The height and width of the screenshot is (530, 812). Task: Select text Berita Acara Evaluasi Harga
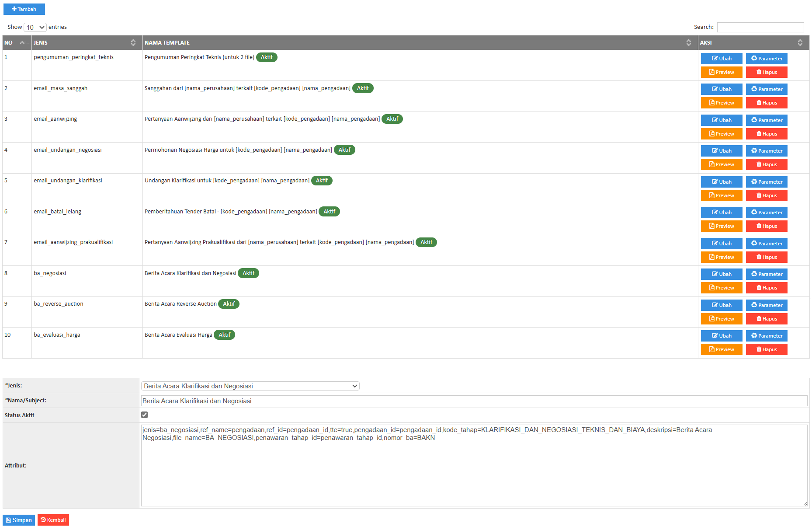(178, 335)
